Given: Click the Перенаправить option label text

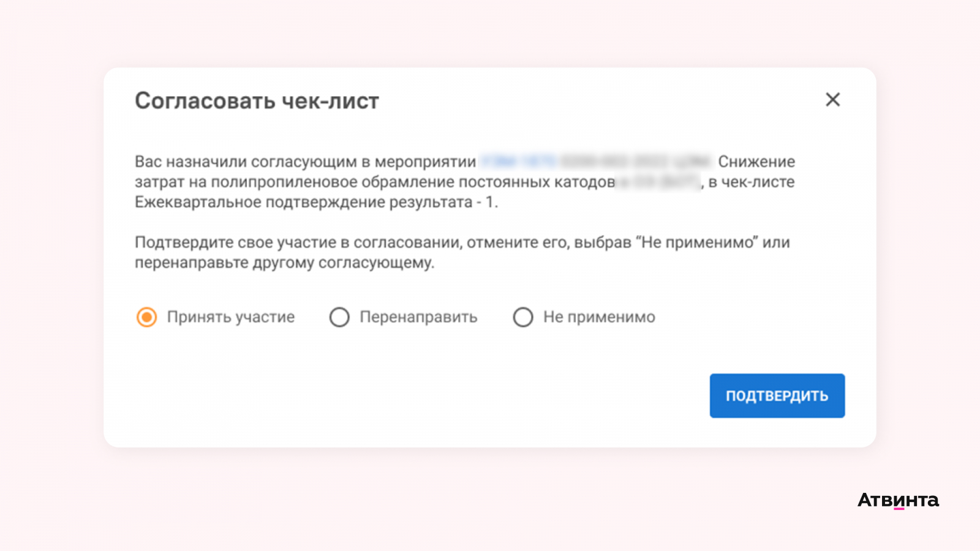Looking at the screenshot, I should [x=418, y=317].
